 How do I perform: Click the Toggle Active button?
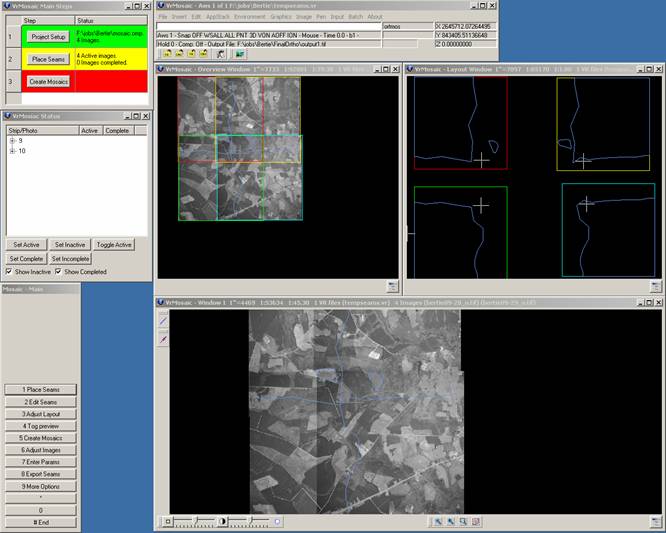point(114,245)
